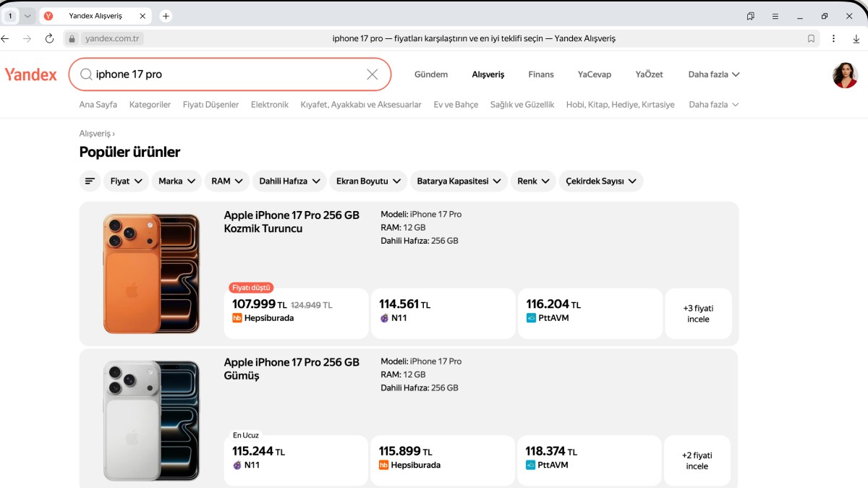This screenshot has height=488, width=868.
Task: Open the silver iPhone 17 Pro image
Action: tap(151, 419)
